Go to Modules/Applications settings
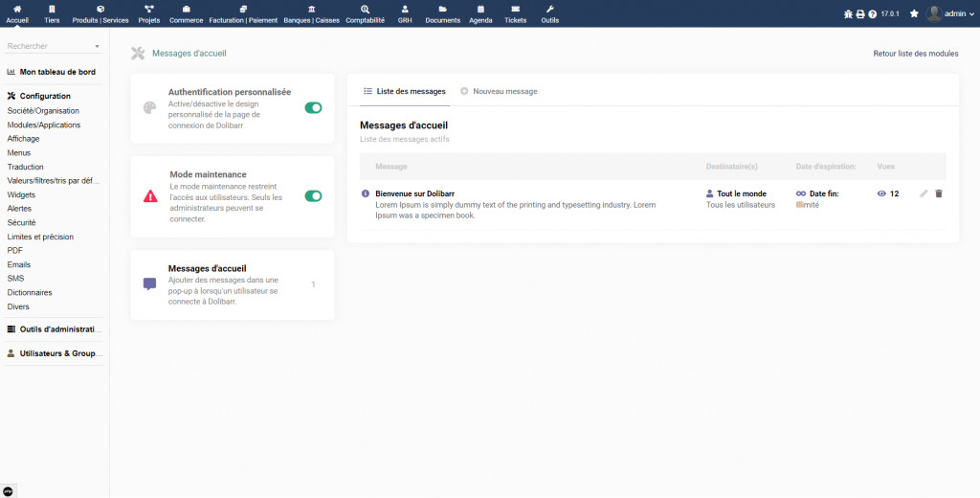This screenshot has width=980, height=498. point(44,125)
